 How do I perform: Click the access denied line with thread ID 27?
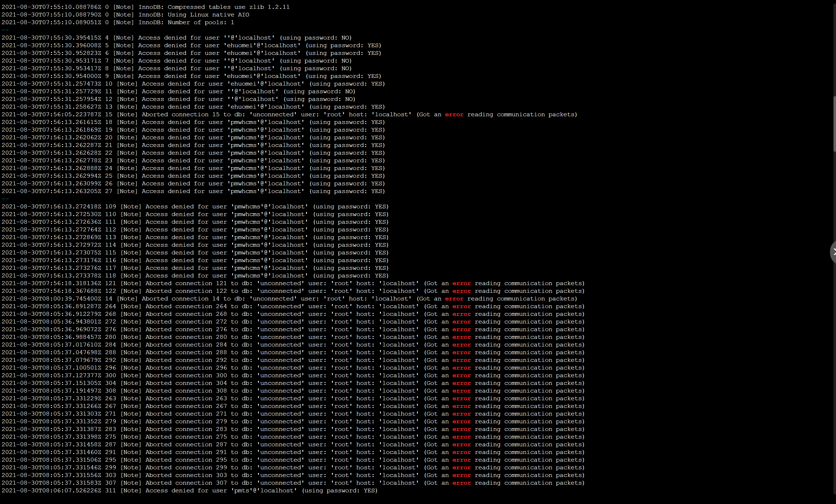tap(193, 191)
